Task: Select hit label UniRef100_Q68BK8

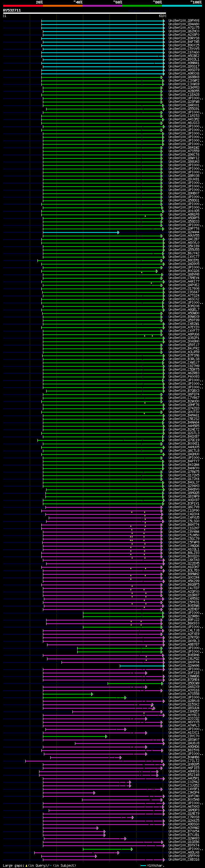Action: [x=184, y=77]
